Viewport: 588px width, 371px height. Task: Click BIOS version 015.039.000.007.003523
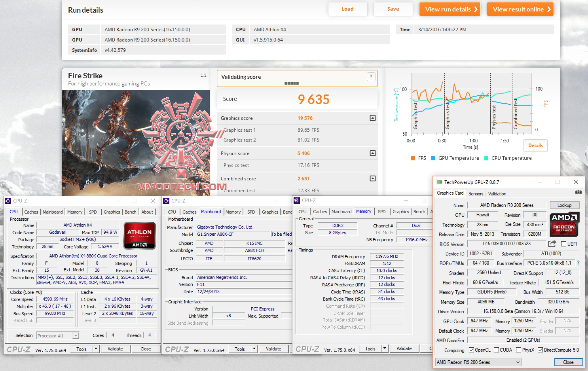click(x=506, y=244)
